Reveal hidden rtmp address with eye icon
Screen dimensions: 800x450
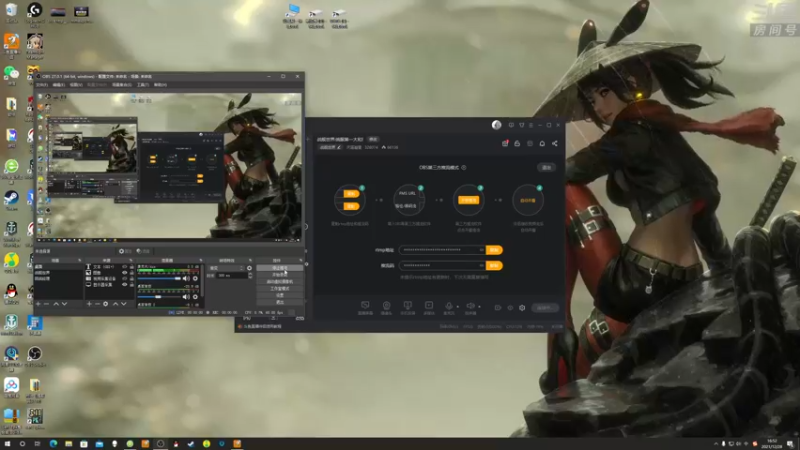click(481, 250)
